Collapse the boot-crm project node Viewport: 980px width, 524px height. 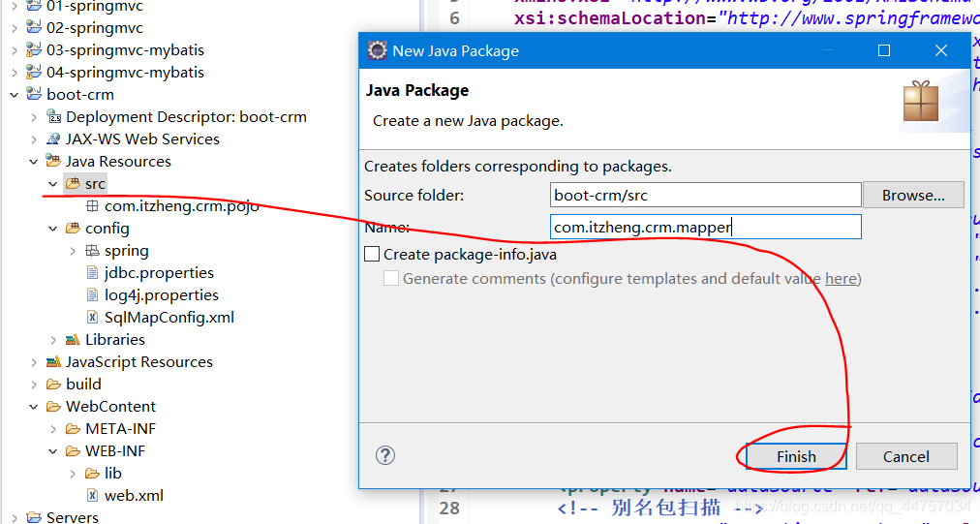(14, 95)
